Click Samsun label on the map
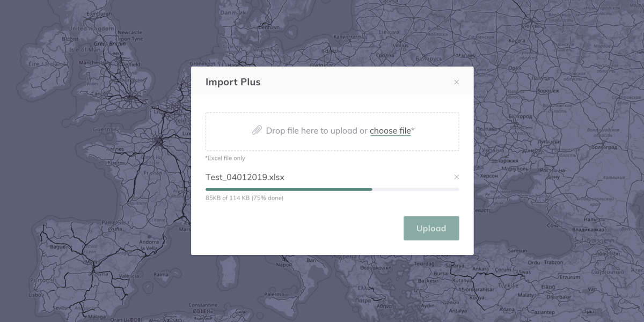 (517, 250)
